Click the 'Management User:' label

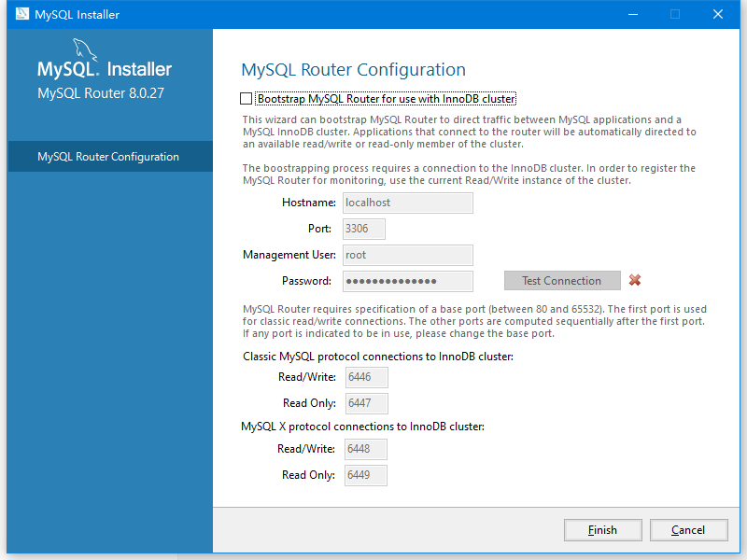(x=289, y=255)
